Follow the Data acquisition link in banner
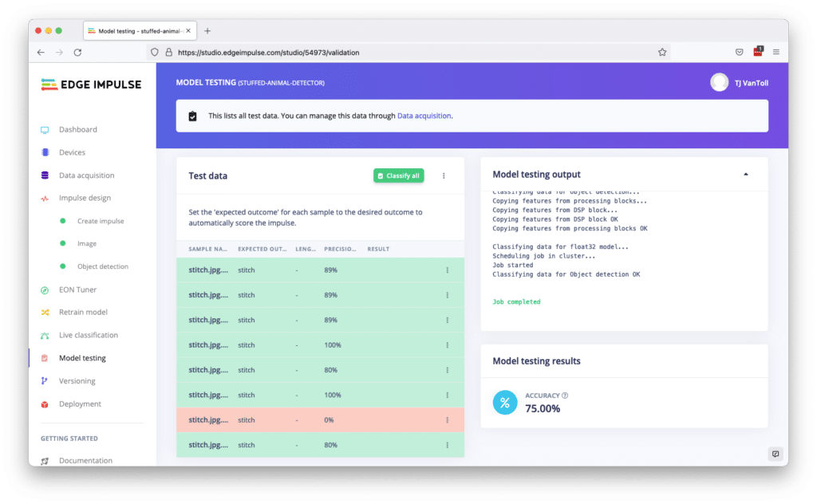This screenshot has width=817, height=504. click(424, 116)
